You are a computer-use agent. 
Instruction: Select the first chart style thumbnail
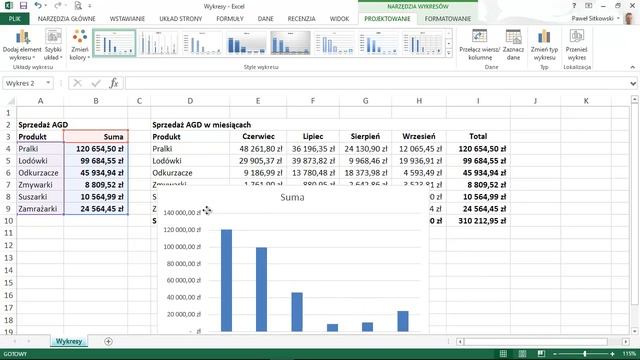(114, 43)
